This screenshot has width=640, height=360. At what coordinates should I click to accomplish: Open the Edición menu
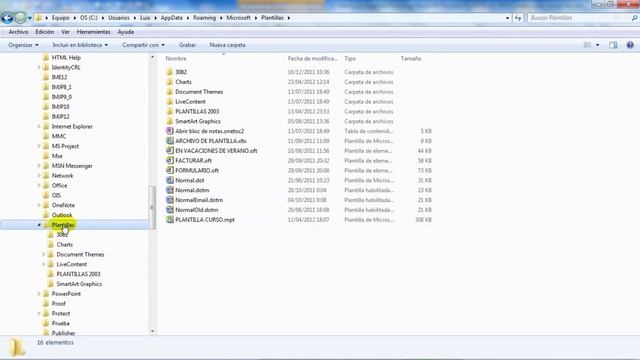coord(44,32)
